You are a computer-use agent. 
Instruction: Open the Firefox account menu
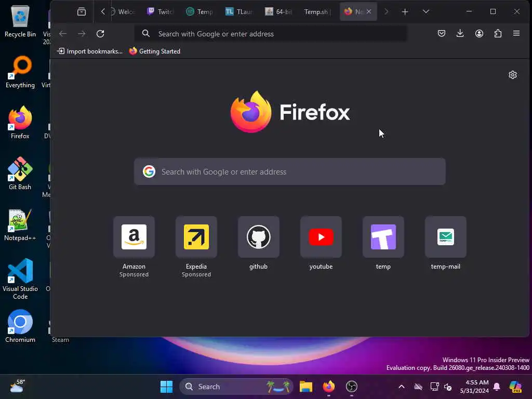479,33
